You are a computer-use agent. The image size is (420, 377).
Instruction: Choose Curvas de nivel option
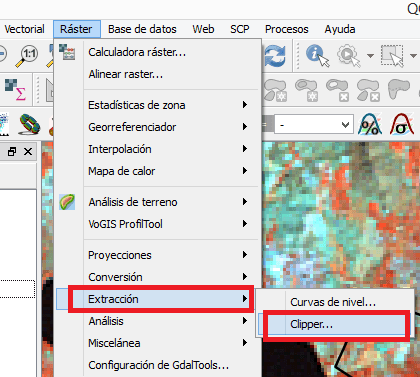(335, 302)
